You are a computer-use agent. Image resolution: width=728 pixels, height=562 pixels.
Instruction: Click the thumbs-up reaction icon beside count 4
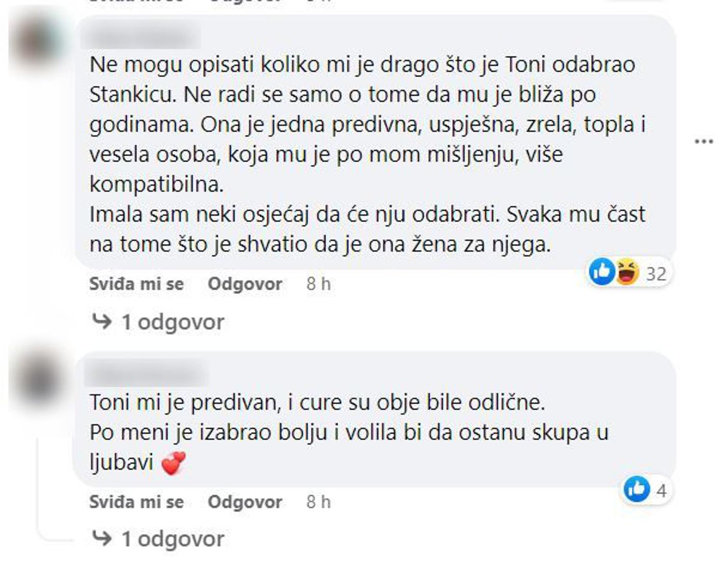pyautogui.click(x=636, y=489)
